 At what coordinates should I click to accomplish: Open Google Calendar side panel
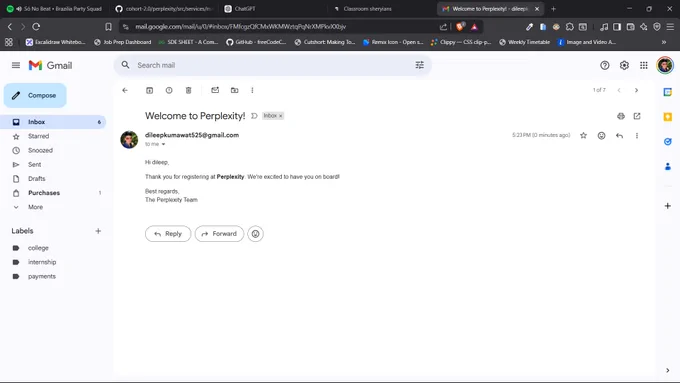(x=667, y=92)
